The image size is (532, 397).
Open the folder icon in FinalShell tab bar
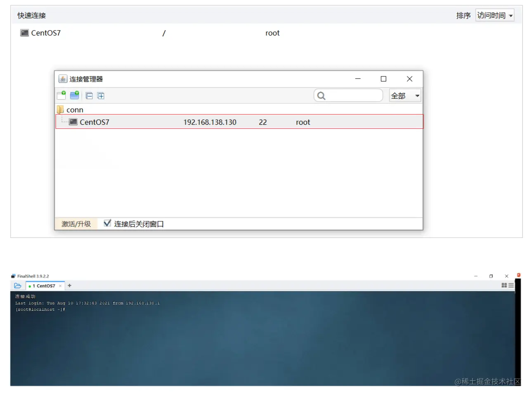point(18,285)
